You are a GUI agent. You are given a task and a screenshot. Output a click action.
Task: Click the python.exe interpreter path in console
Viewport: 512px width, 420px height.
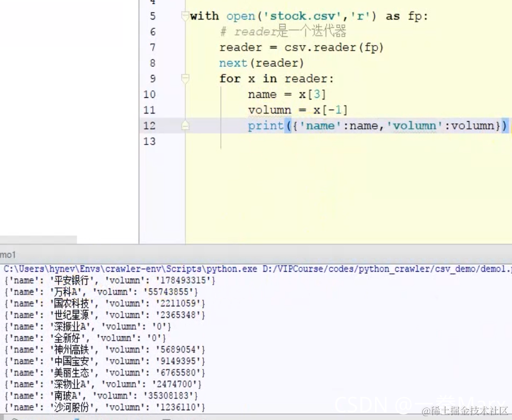(130, 269)
